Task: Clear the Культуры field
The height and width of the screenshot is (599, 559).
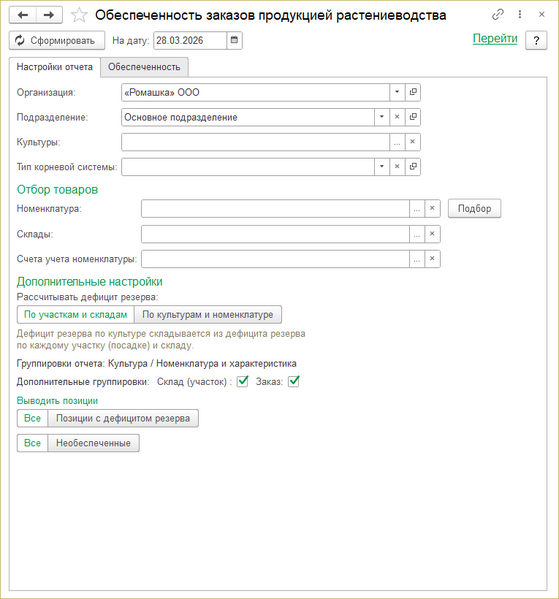Action: tap(413, 142)
